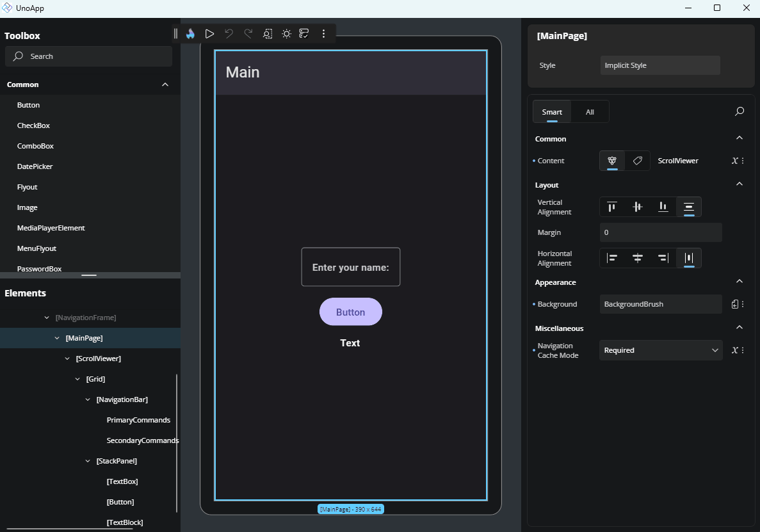The width and height of the screenshot is (760, 532).
Task: Open the toolbar three-dot overflow menu
Action: click(x=324, y=33)
